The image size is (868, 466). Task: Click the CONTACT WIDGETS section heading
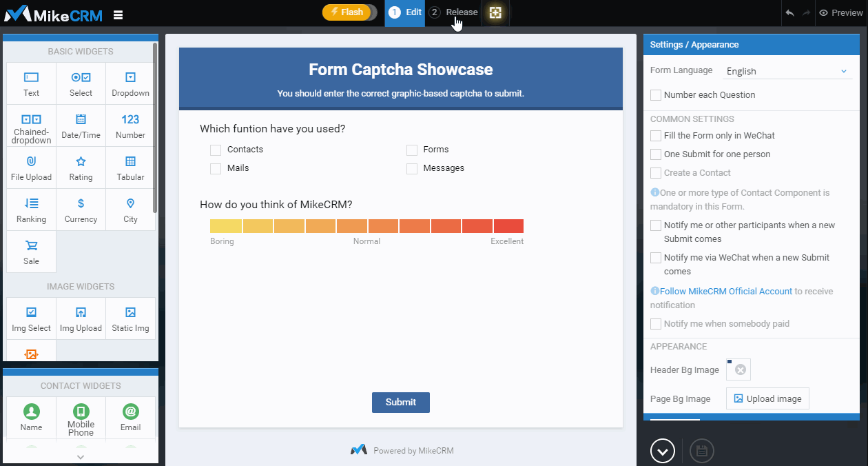click(x=81, y=386)
